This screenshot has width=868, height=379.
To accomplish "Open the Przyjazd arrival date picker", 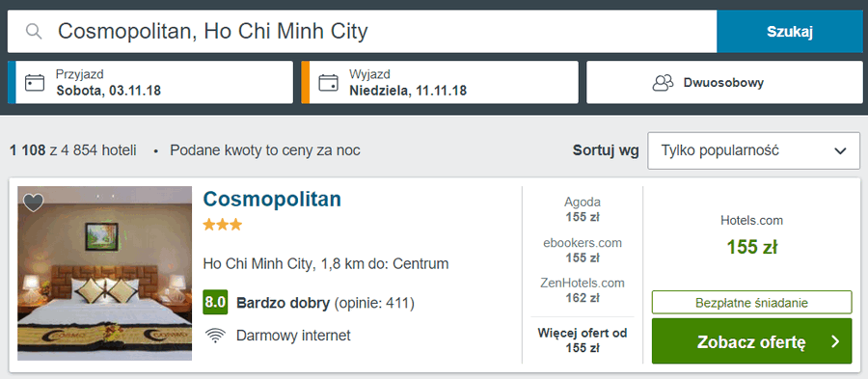I will pyautogui.click(x=150, y=82).
